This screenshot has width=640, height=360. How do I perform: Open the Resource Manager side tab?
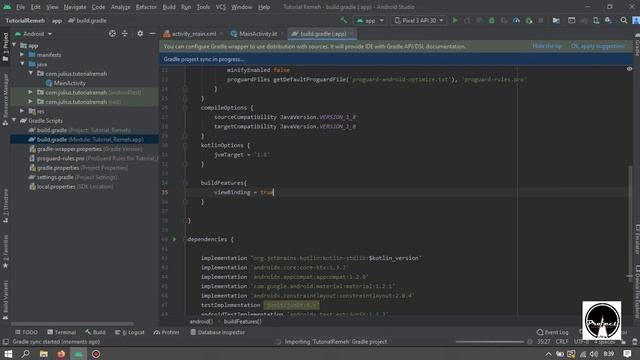[x=5, y=99]
